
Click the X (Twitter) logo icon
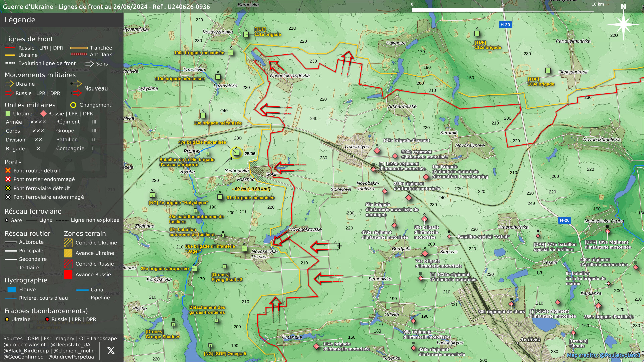click(111, 351)
